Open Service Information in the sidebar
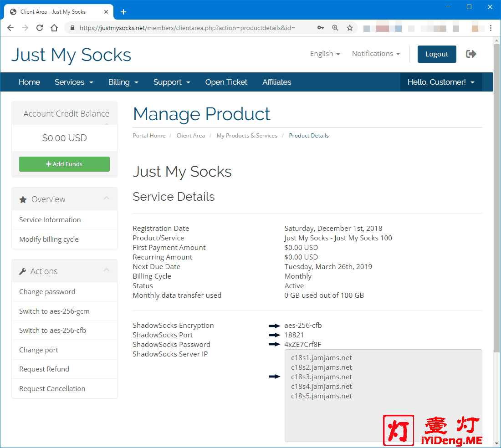501x448 pixels. [x=65, y=220]
